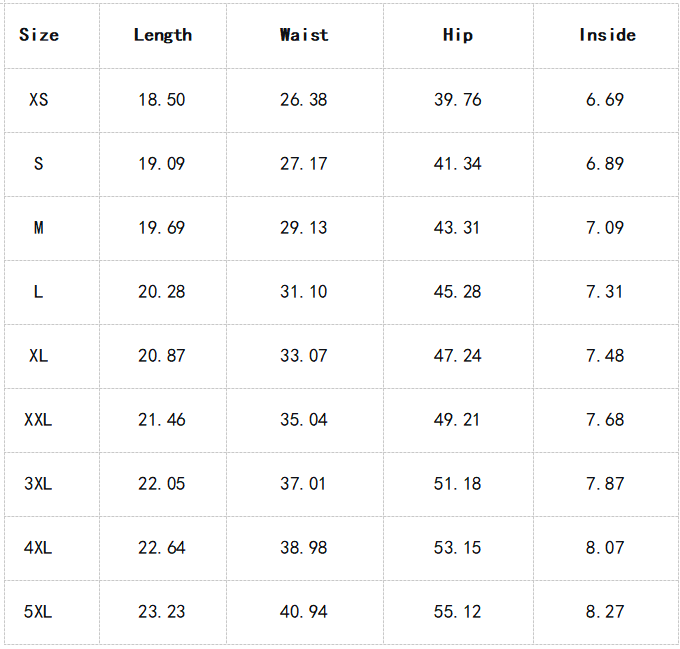This screenshot has height=649, width=680.
Task: Select the 8.07 inside cell
Action: pos(605,548)
